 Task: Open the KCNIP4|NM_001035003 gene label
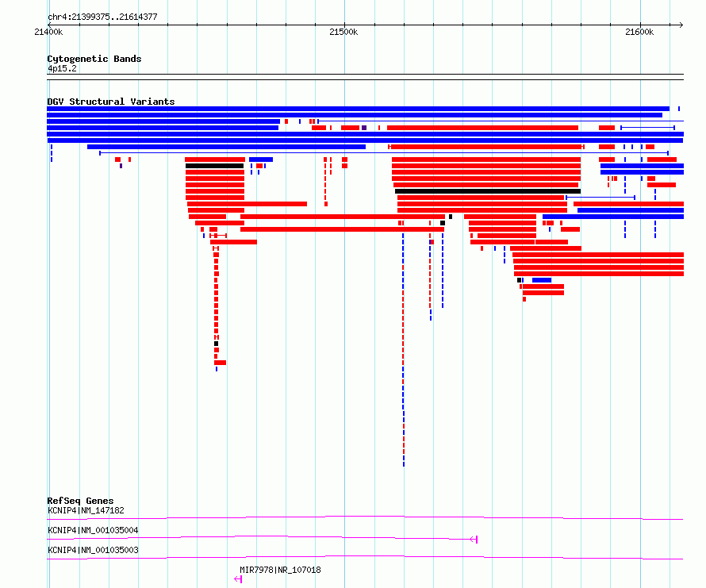click(93, 550)
